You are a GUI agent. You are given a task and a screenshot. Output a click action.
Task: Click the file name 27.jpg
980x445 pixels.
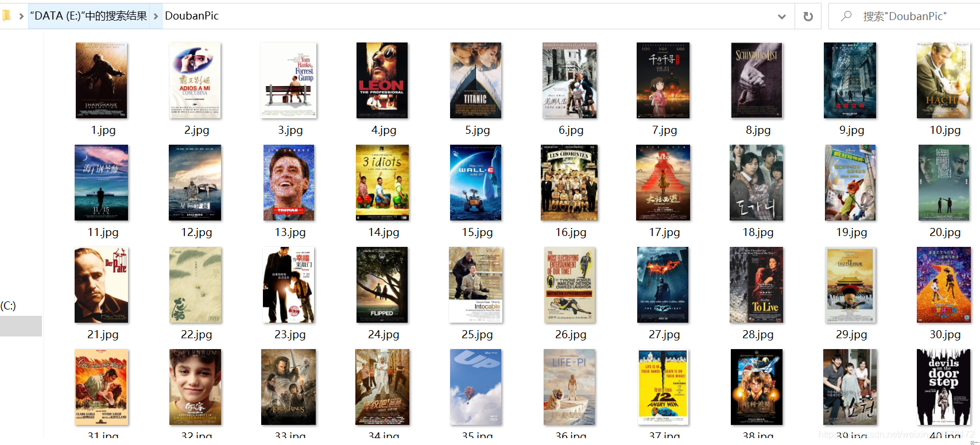point(664,335)
